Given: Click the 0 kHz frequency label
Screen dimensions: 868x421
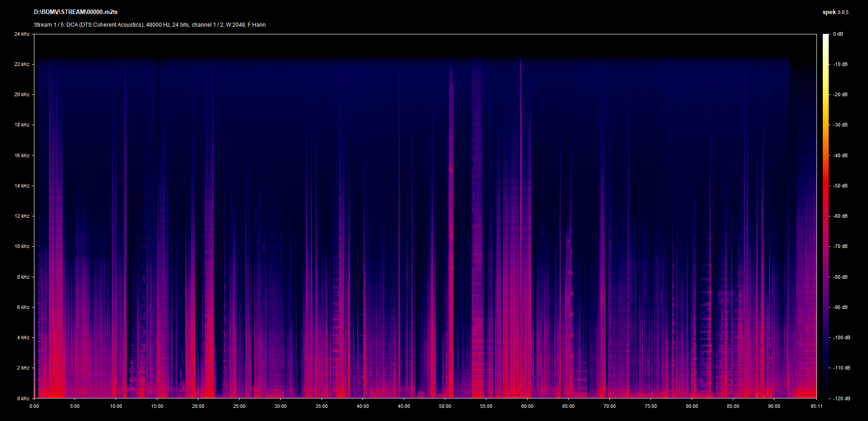Looking at the screenshot, I should click(x=23, y=398).
